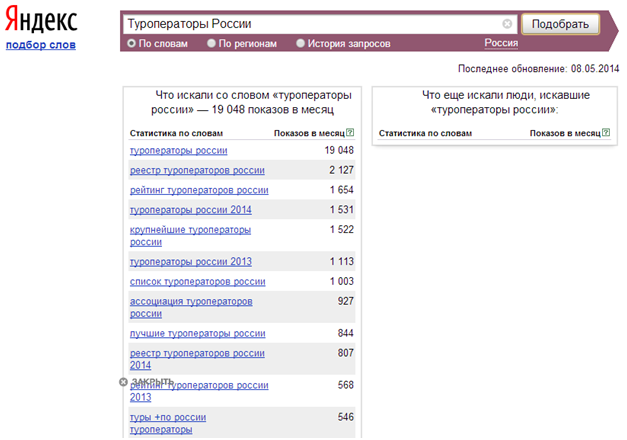Click the '546' impressions value
This screenshot has height=440, width=627.
[x=345, y=417]
